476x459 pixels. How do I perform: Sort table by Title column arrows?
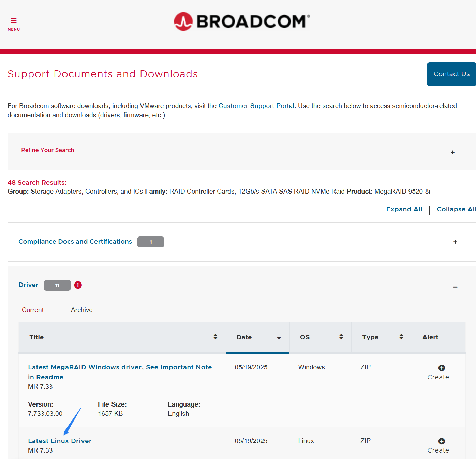tap(215, 337)
